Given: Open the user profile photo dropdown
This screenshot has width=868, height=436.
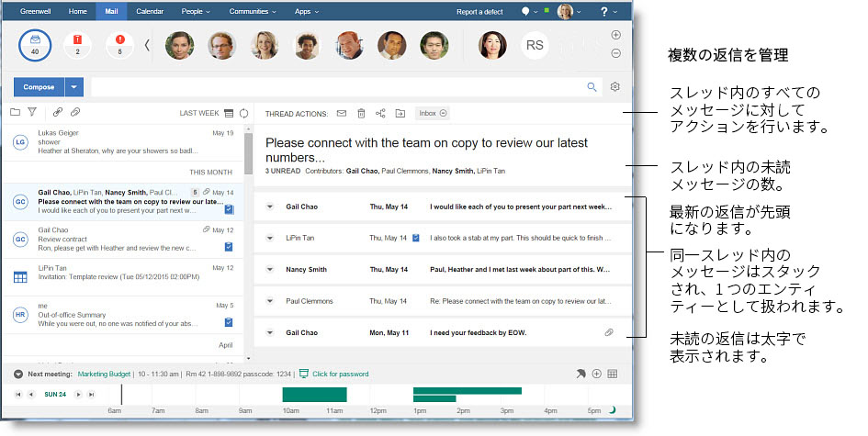Looking at the screenshot, I should 569,11.
